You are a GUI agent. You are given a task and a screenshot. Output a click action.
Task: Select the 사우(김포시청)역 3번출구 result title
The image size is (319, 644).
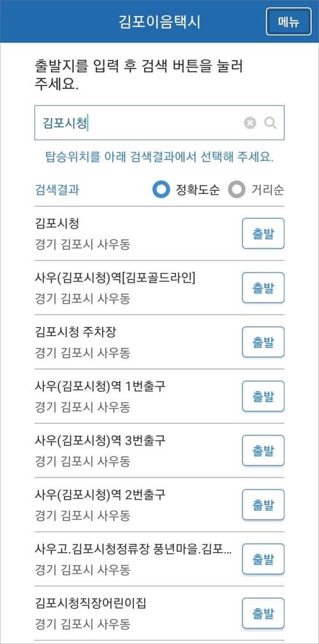coord(101,440)
